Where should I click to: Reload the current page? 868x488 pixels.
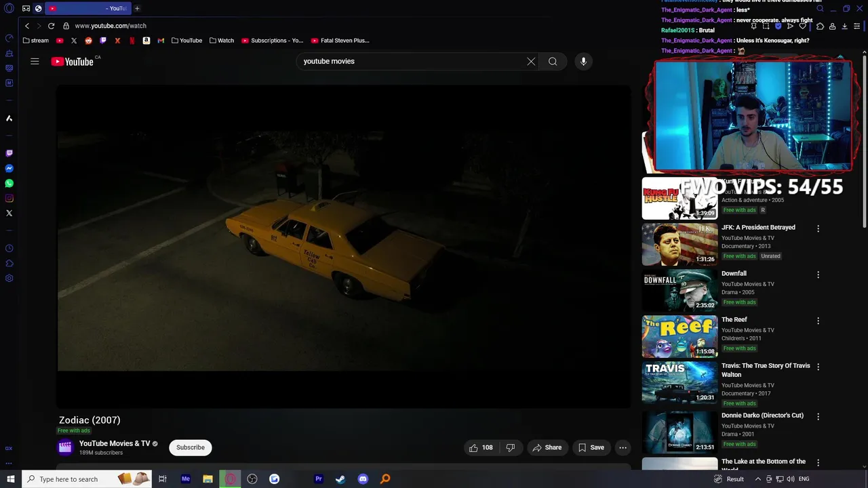(51, 26)
